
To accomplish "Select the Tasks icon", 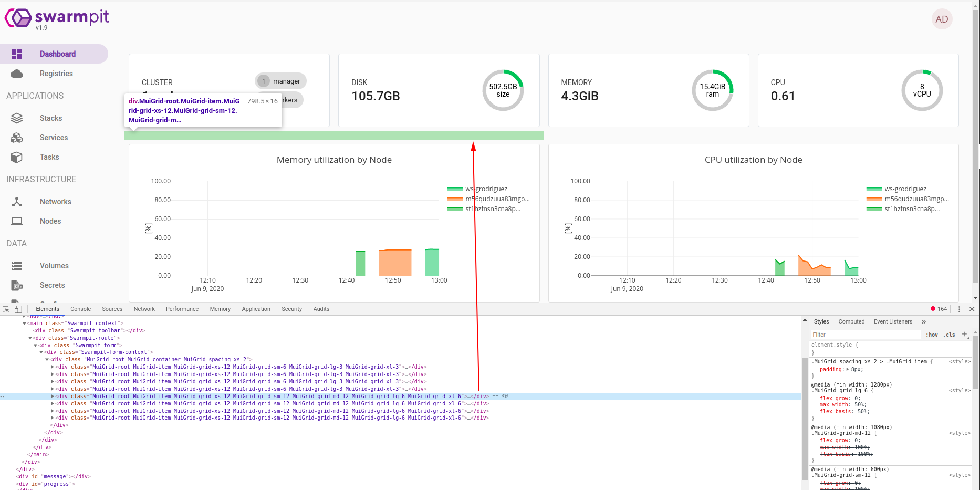I will click(x=17, y=157).
